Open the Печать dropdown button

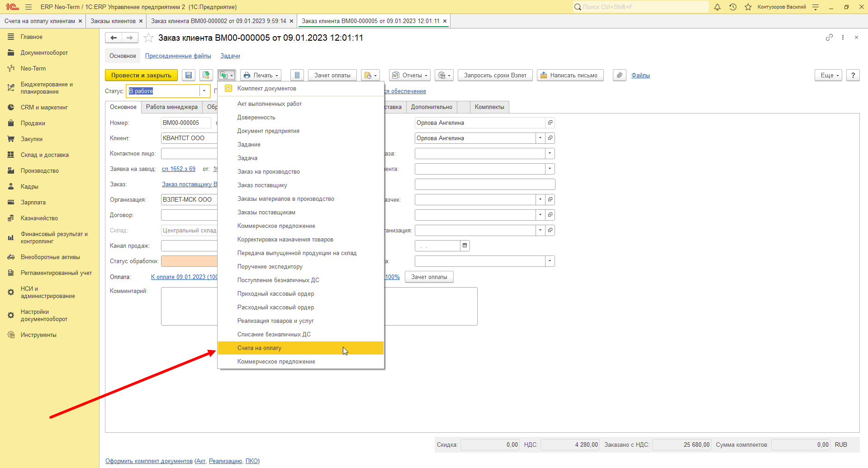click(x=261, y=75)
